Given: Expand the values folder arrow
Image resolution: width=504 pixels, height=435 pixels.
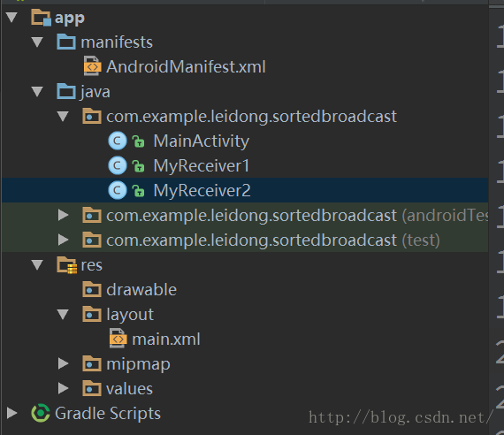Looking at the screenshot, I should [64, 388].
